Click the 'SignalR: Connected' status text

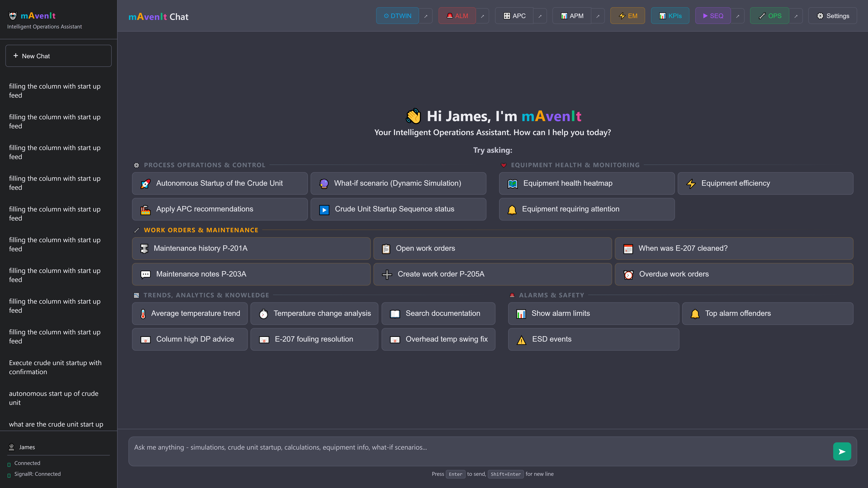pyautogui.click(x=37, y=474)
